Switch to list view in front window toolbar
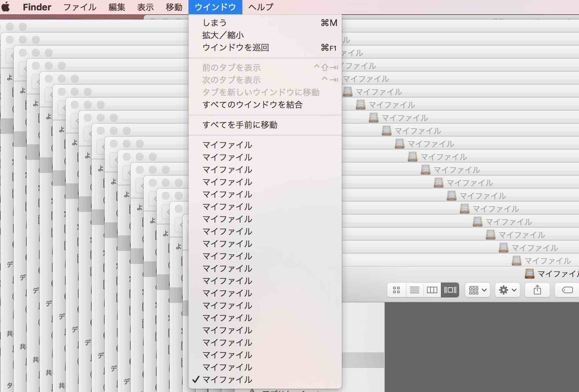579x392 pixels. click(414, 290)
